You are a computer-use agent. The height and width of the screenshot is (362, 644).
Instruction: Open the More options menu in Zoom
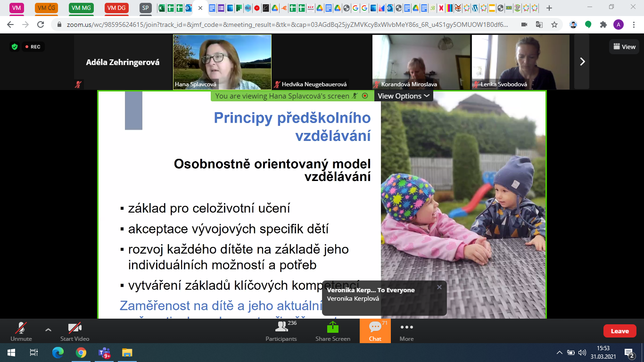click(406, 330)
